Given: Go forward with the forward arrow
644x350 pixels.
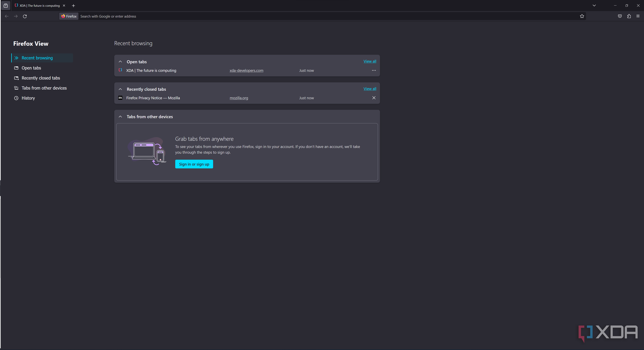Looking at the screenshot, I should (x=16, y=16).
